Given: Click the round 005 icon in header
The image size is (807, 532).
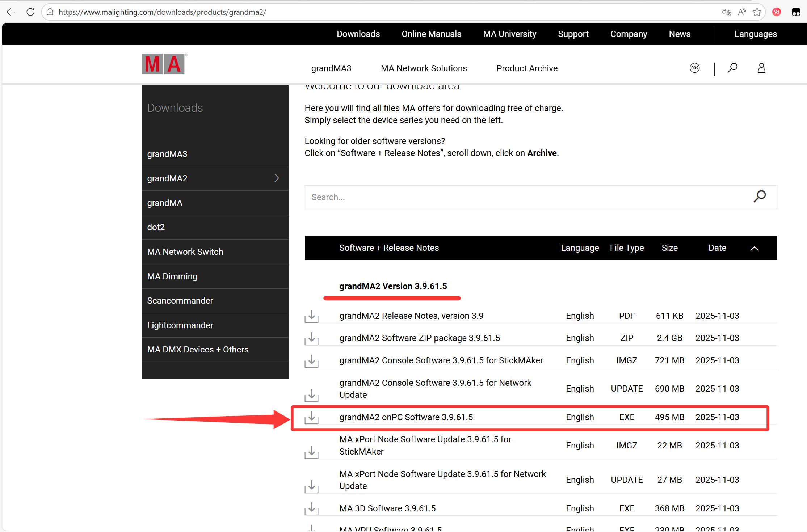Looking at the screenshot, I should [694, 68].
